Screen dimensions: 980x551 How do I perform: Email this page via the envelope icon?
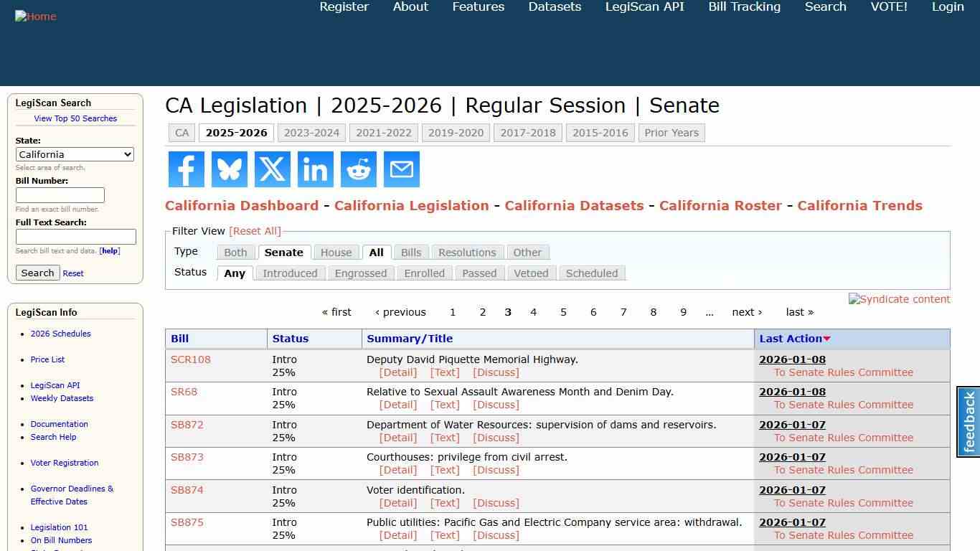pos(401,169)
